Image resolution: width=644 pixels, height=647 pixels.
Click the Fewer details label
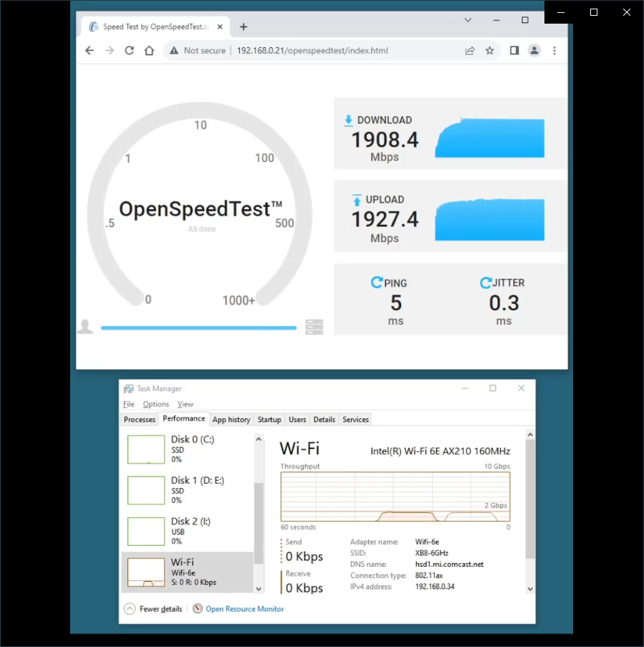click(160, 608)
